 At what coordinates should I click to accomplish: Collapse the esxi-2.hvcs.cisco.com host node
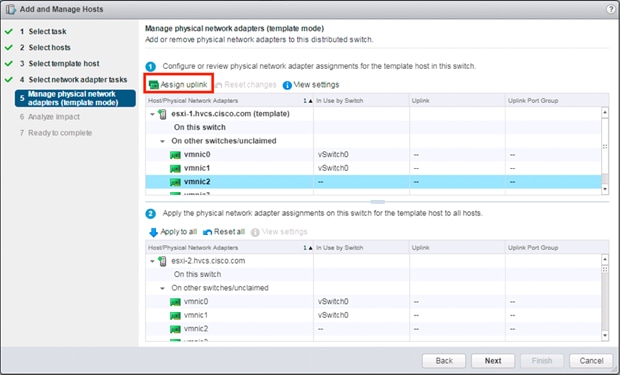pos(152,261)
